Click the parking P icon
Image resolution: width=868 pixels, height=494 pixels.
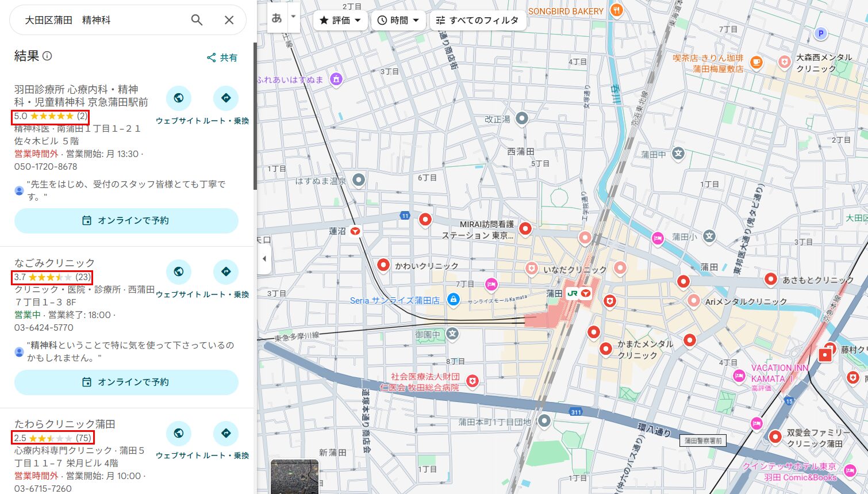coord(821,33)
